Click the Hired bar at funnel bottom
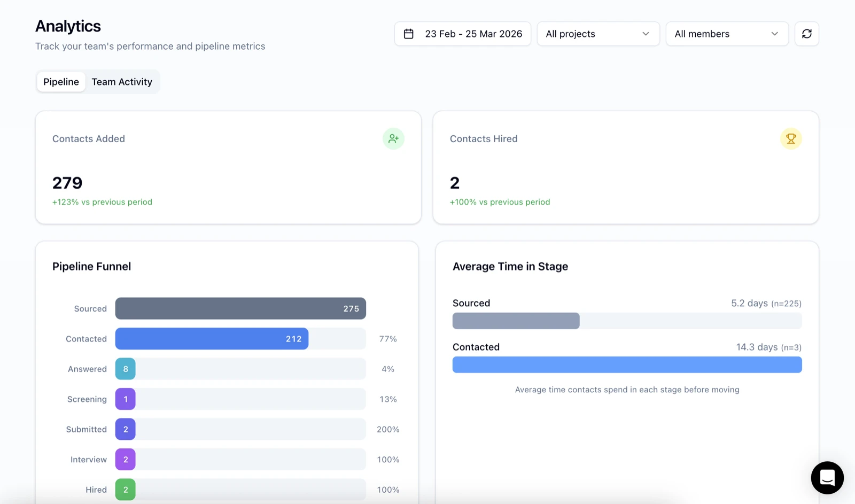The image size is (855, 504). 125,489
